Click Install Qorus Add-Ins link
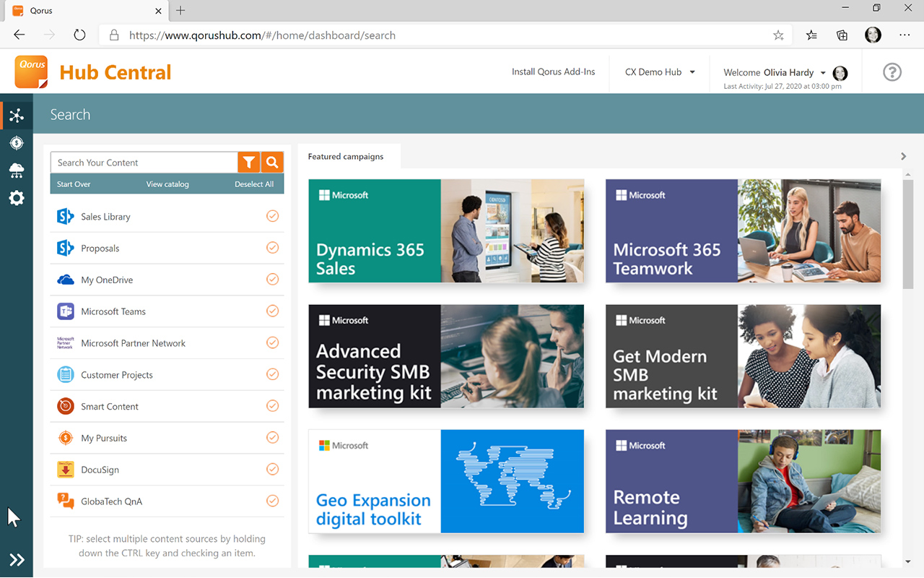Image resolution: width=924 pixels, height=578 pixels. pos(554,72)
